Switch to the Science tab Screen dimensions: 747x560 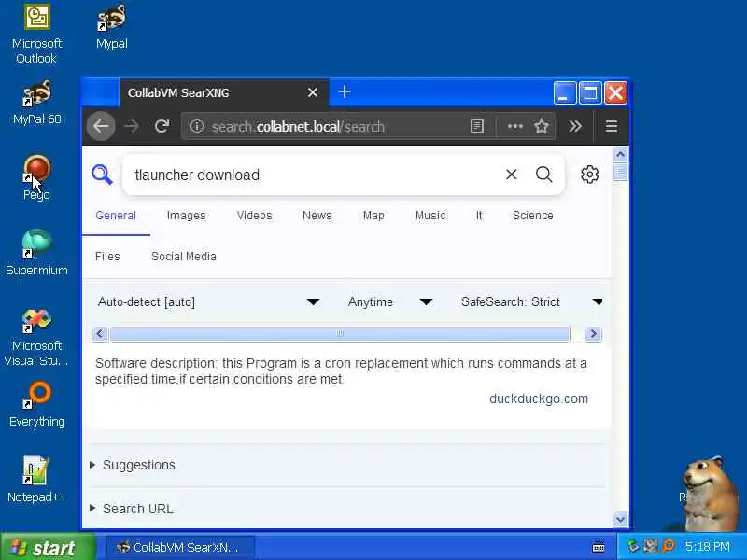(x=532, y=216)
